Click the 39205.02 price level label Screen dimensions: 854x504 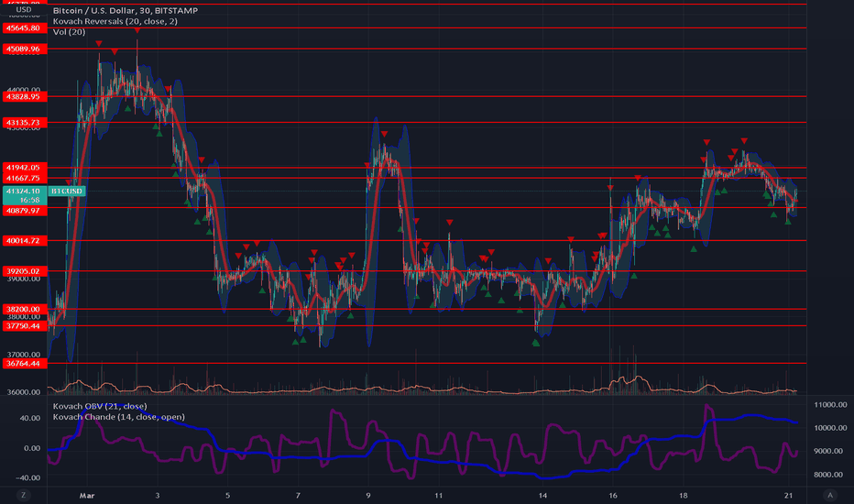23,271
